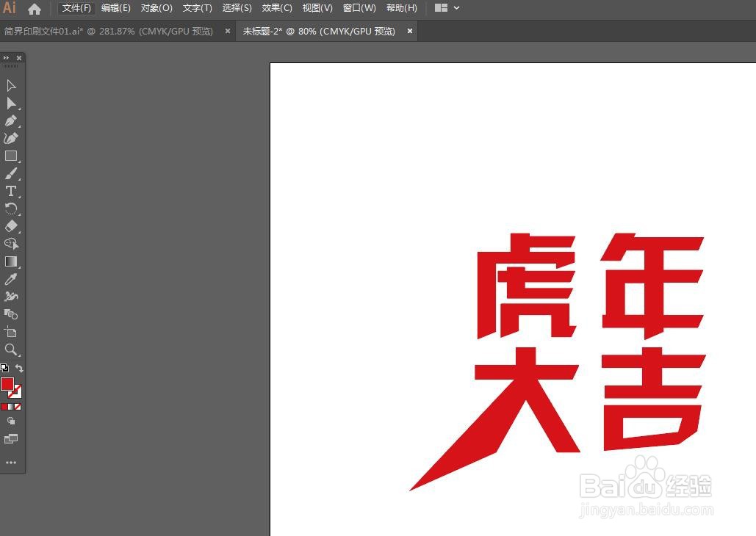Screen dimensions: 756x536
Task: Click the red 虎 character on artboard
Action: [x=526, y=286]
